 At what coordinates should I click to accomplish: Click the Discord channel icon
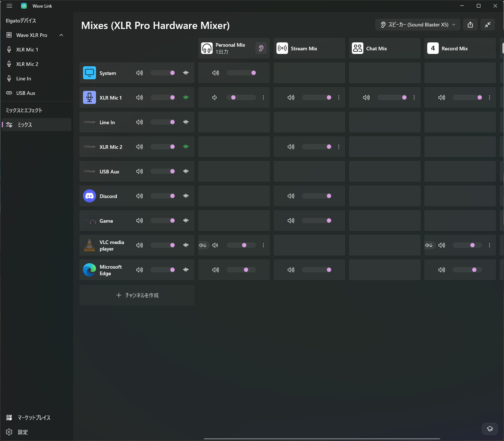(x=89, y=196)
